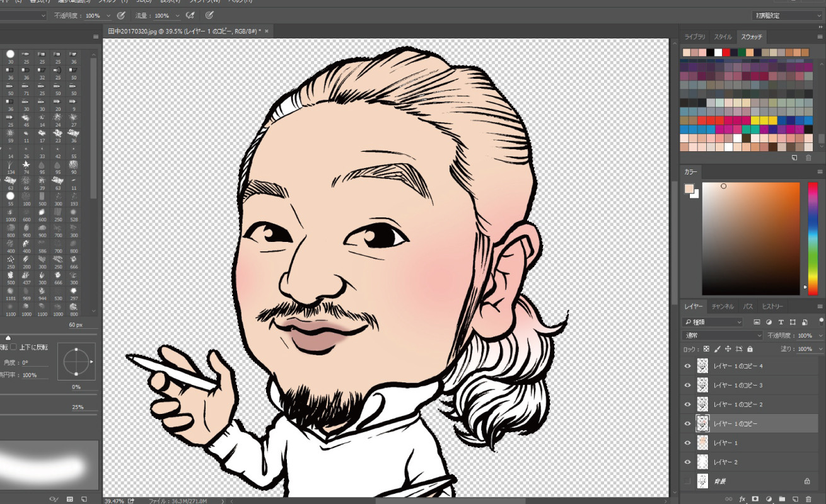
Task: Open color panel flyout menu
Action: [x=820, y=172]
